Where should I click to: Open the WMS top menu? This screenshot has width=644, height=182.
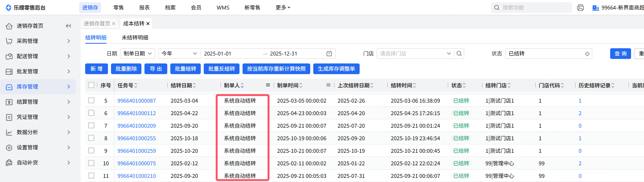point(223,8)
